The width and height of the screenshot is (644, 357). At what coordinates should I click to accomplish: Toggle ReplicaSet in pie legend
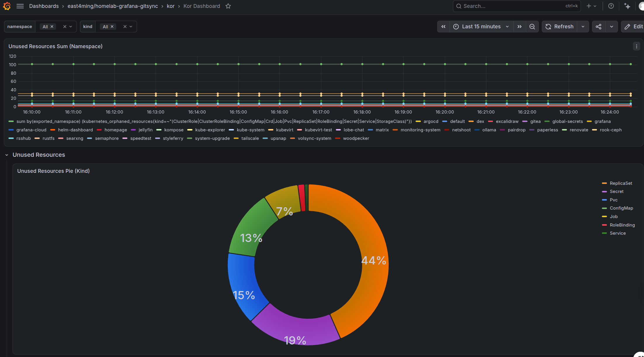[621, 183]
